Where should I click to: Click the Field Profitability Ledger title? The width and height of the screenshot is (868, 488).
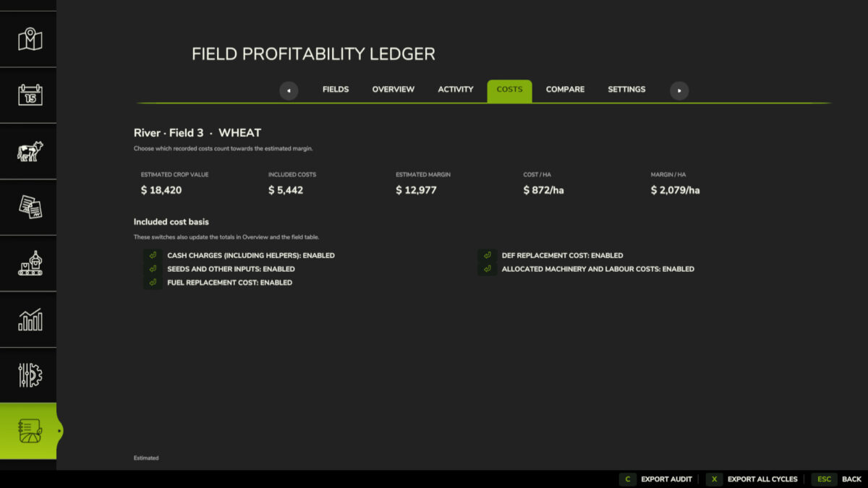(313, 54)
